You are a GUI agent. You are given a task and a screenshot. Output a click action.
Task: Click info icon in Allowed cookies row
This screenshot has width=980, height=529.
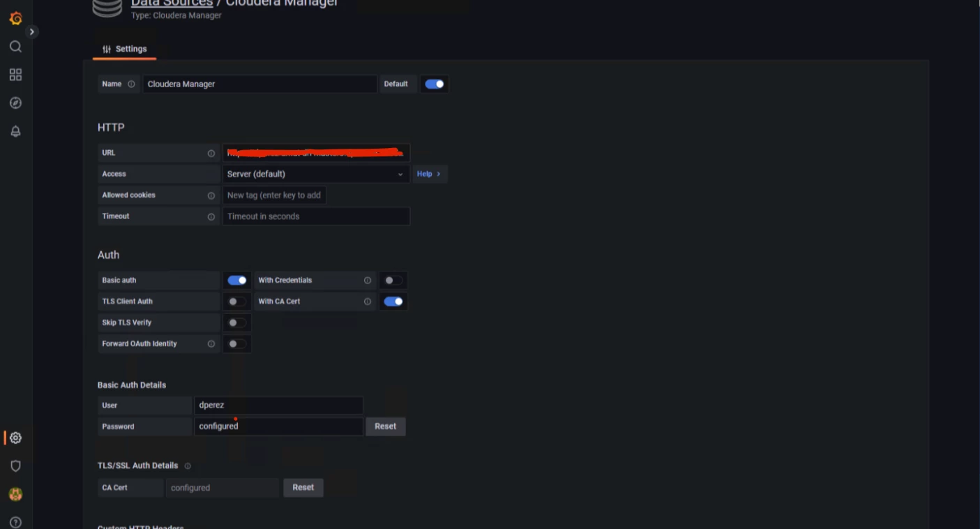(211, 195)
